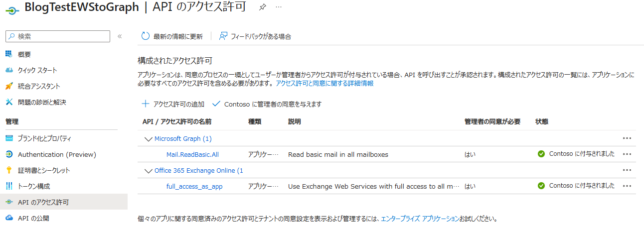
Task: Click 最新の情報に更新 refresh button
Action: coord(172,36)
